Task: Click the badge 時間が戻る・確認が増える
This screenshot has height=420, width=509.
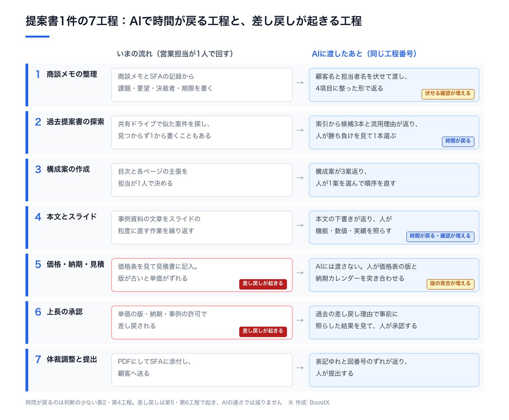Action: 440,236
